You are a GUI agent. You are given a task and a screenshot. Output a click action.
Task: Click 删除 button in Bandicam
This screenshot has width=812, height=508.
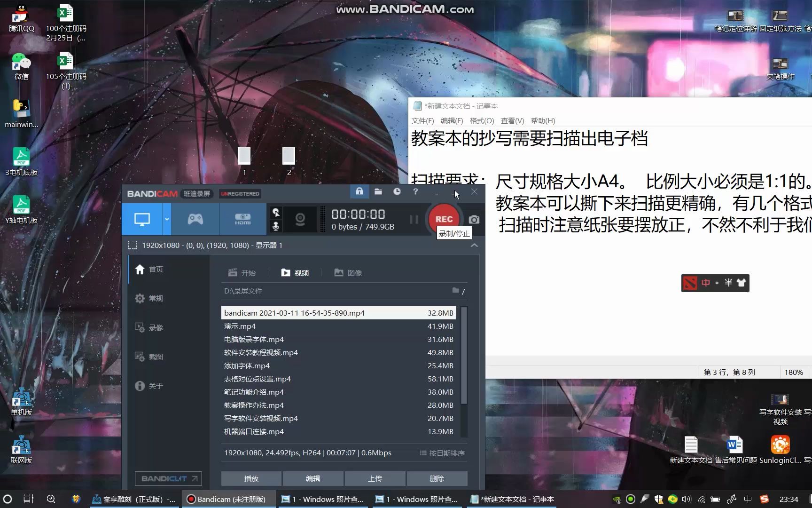click(437, 478)
